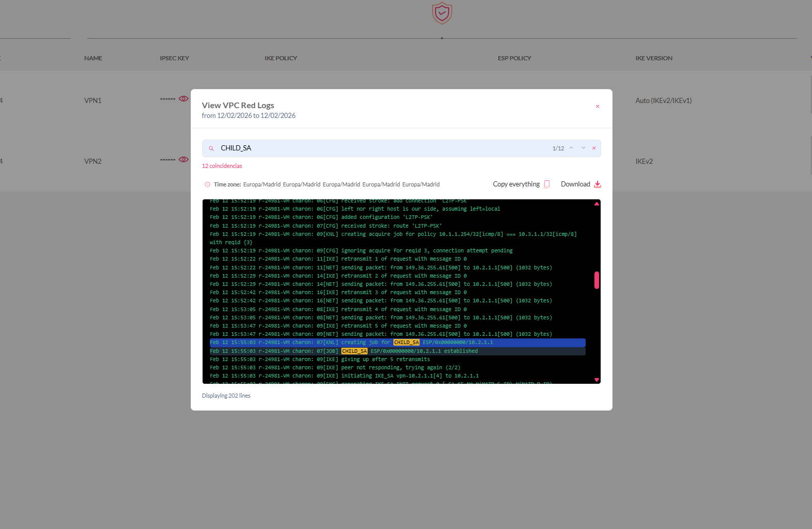812x529 pixels.
Task: Click the Download arrow icon
Action: (x=598, y=184)
